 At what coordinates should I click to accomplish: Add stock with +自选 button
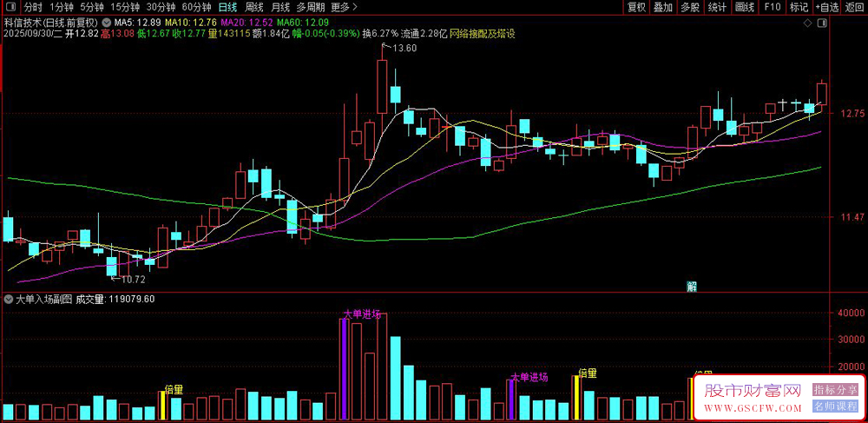pyautogui.click(x=827, y=7)
